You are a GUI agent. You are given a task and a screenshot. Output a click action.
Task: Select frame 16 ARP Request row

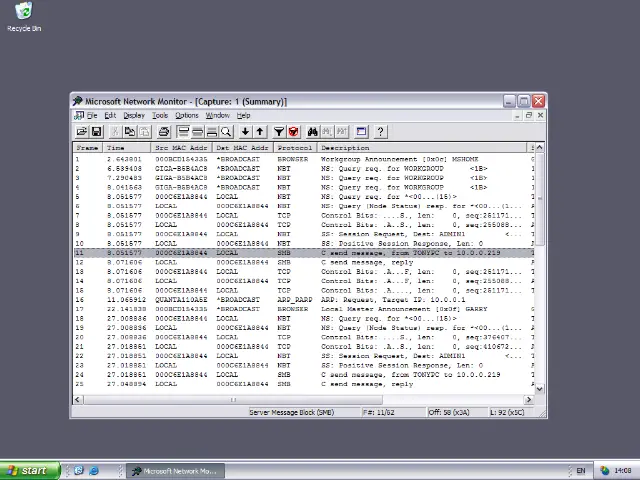(304, 300)
